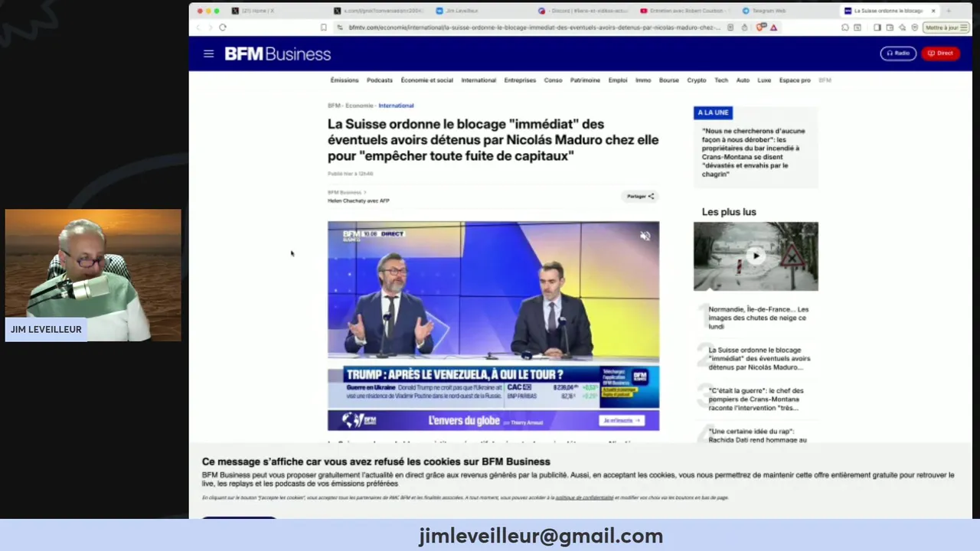980x551 pixels.
Task: Click the BFM Business logo
Action: point(277,54)
